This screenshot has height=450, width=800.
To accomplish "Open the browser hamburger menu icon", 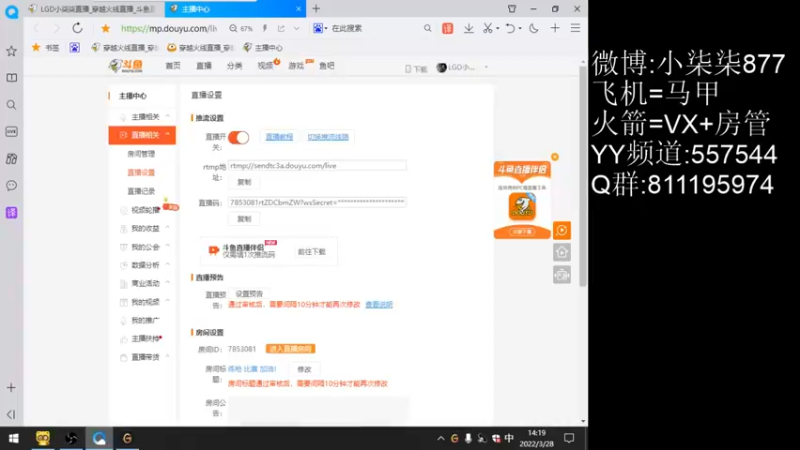I will coord(575,29).
